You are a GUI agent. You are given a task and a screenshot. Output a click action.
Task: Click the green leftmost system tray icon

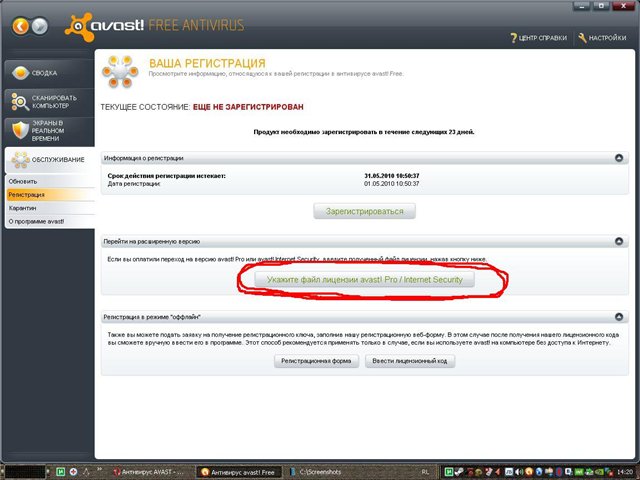[x=449, y=472]
